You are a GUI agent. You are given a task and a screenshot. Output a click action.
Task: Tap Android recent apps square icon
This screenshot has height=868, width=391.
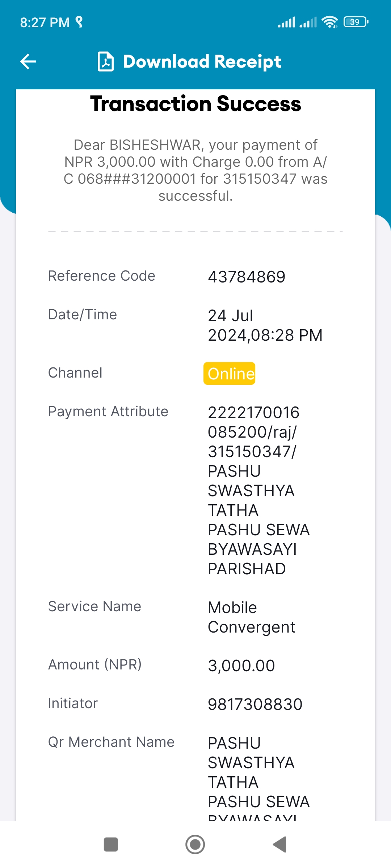111,844
